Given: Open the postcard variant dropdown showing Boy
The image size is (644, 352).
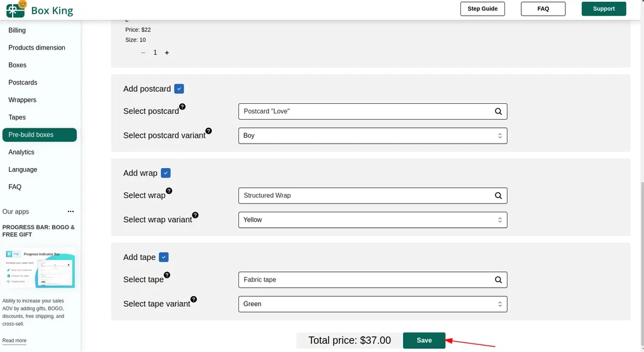Looking at the screenshot, I should [372, 136].
